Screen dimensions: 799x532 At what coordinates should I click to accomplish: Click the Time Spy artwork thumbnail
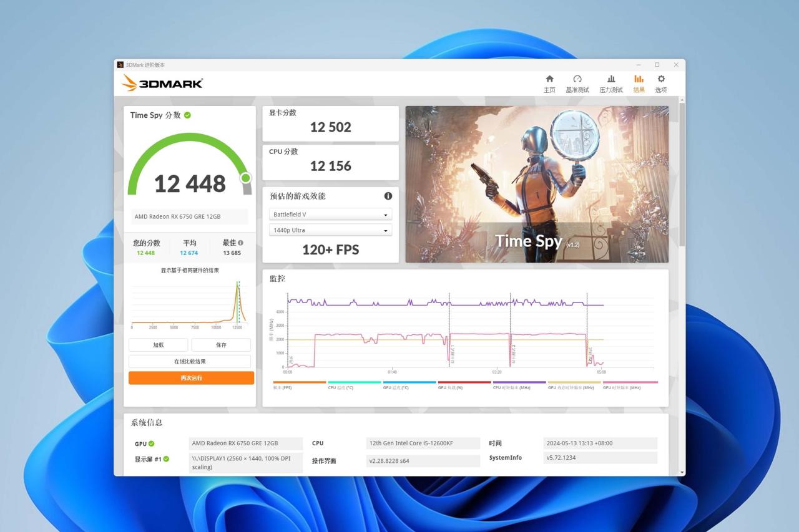tap(537, 184)
